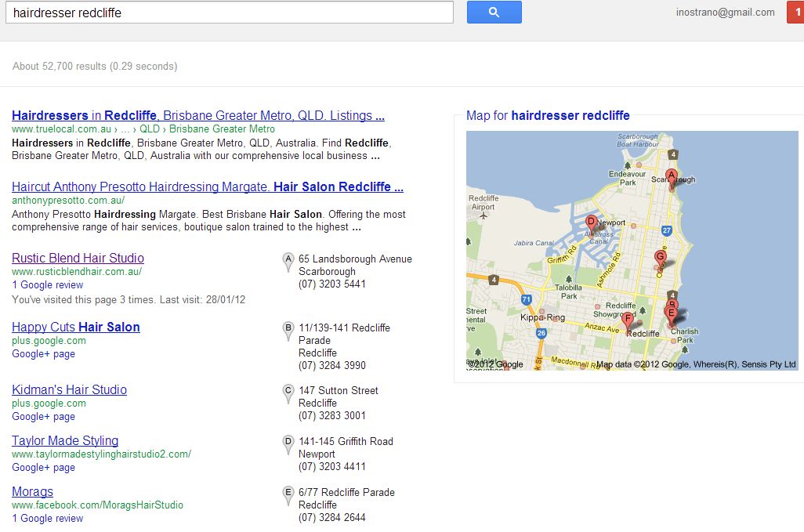
Task: Click marker A icon beside Landsborough Avenue
Action: tap(288, 262)
